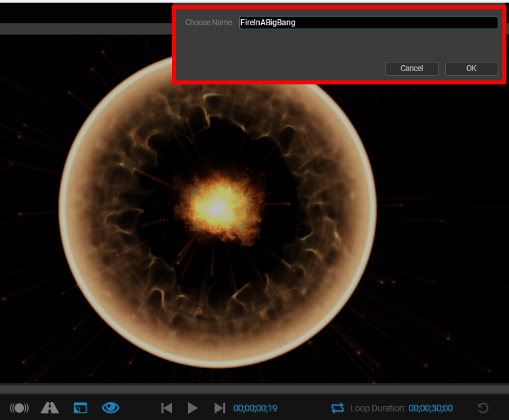This screenshot has height=420, width=509.
Task: Click the Choose Name text field
Action: (x=368, y=23)
